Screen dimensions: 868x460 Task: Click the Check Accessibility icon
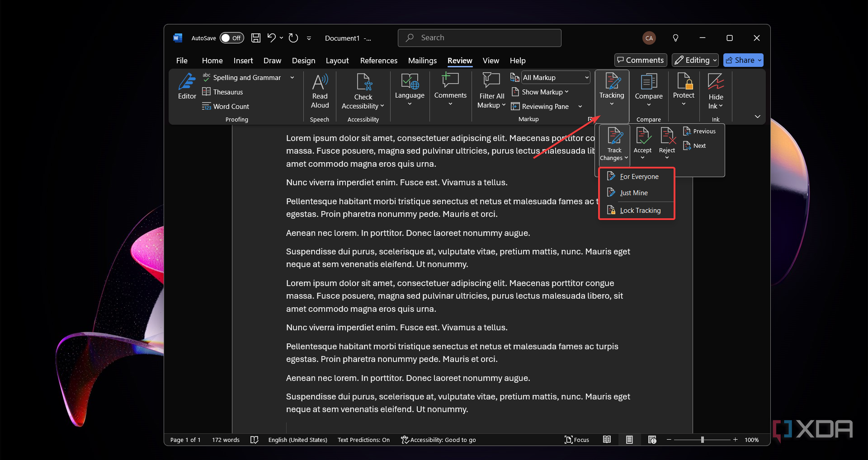click(x=363, y=82)
